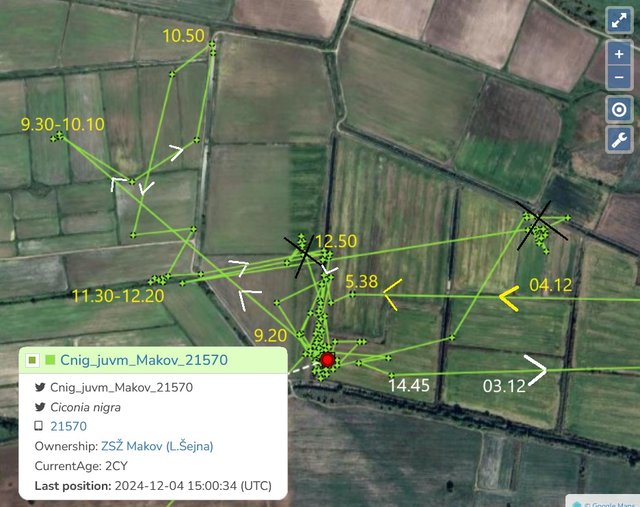Click the center-on-location target icon
Viewport: 640px width, 507px height.
coord(619,109)
